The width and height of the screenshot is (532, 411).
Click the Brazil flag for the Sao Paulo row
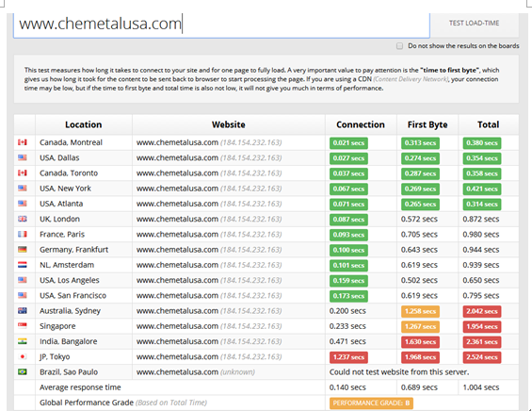(x=23, y=372)
